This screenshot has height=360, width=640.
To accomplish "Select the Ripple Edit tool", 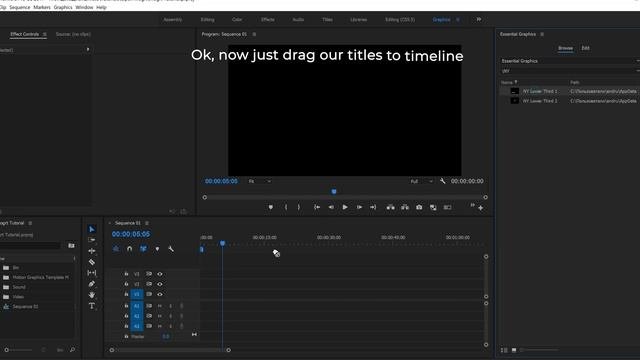I will coord(92,251).
